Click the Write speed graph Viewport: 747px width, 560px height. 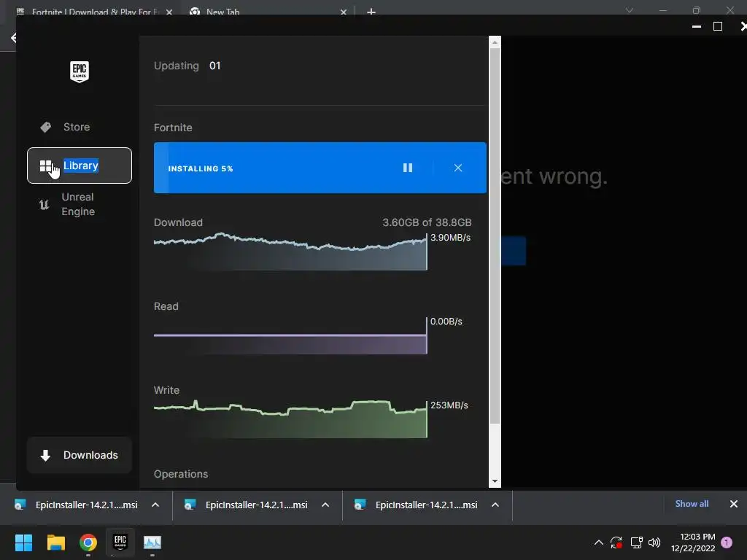tap(290, 419)
